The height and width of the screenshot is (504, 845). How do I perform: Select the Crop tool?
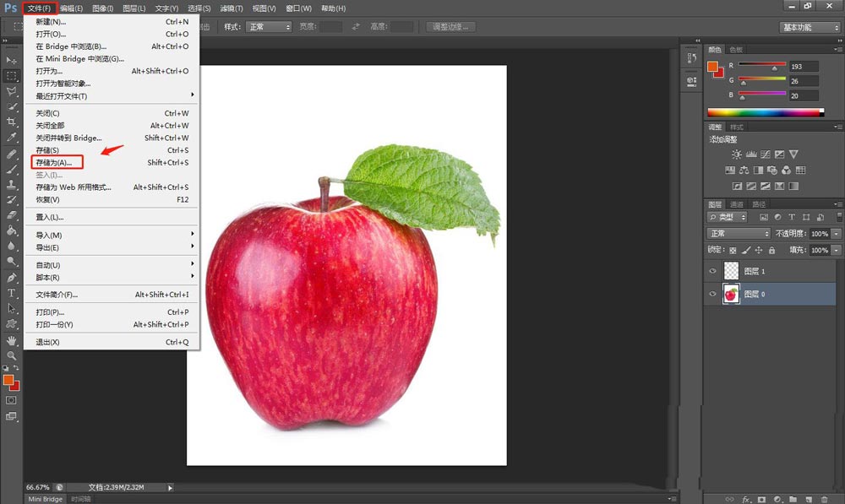click(11, 122)
